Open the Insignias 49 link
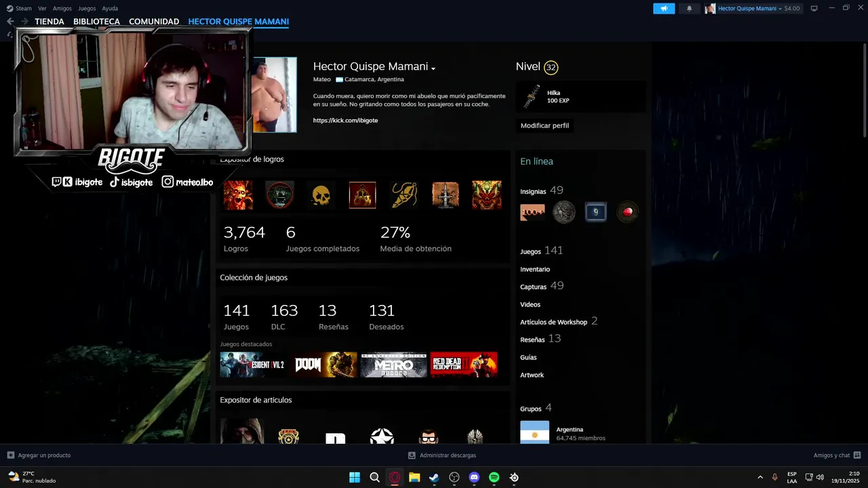The width and height of the screenshot is (868, 488). [542, 190]
